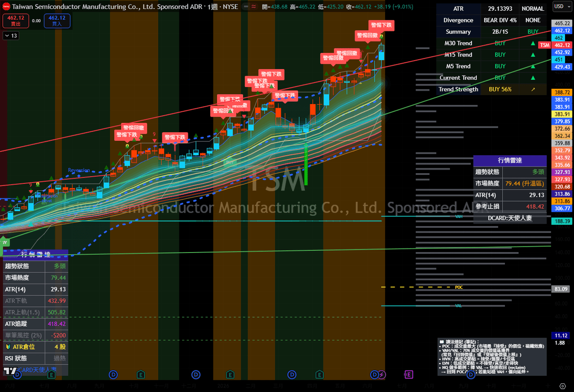This screenshot has width=574, height=392.
Task: Click the red 賣出 sell button at 462.12
Action: click(x=15, y=21)
